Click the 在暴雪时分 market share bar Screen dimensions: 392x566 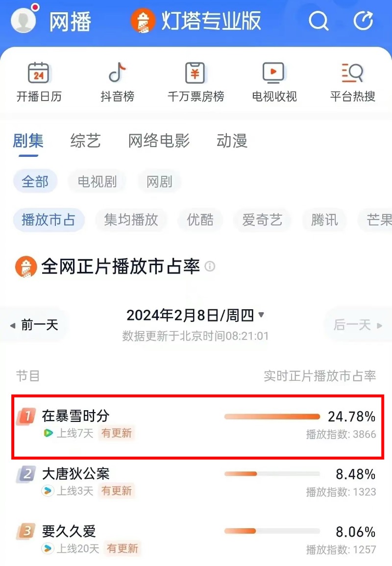click(272, 417)
